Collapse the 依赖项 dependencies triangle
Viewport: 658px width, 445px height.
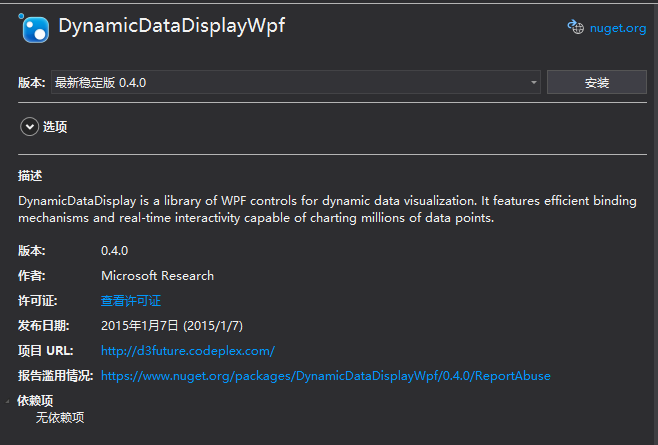pyautogui.click(x=8, y=401)
